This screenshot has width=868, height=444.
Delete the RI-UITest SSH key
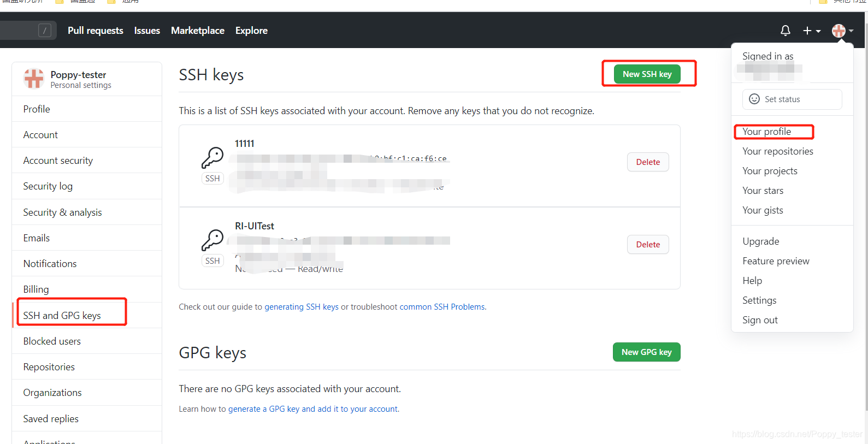(x=648, y=245)
